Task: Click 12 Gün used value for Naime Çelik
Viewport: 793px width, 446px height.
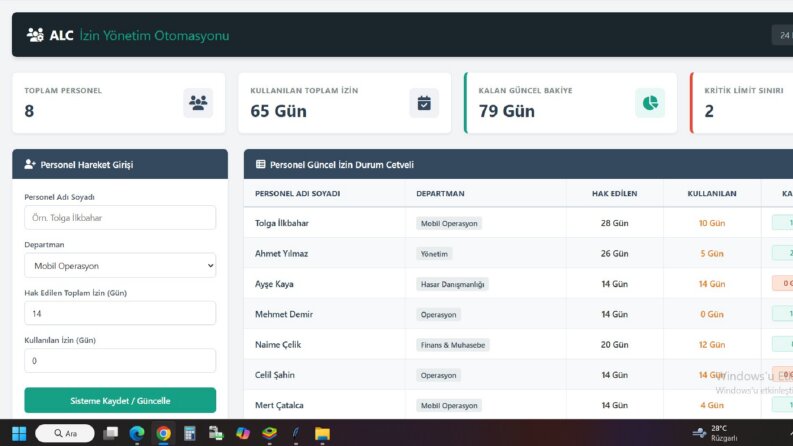Action: pyautogui.click(x=712, y=344)
